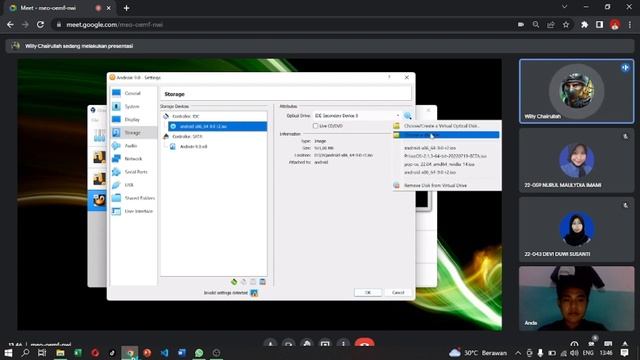Viewport: 640px width, 360px height.
Task: Select the 'Anda' self-view video tile
Action: 576,298
